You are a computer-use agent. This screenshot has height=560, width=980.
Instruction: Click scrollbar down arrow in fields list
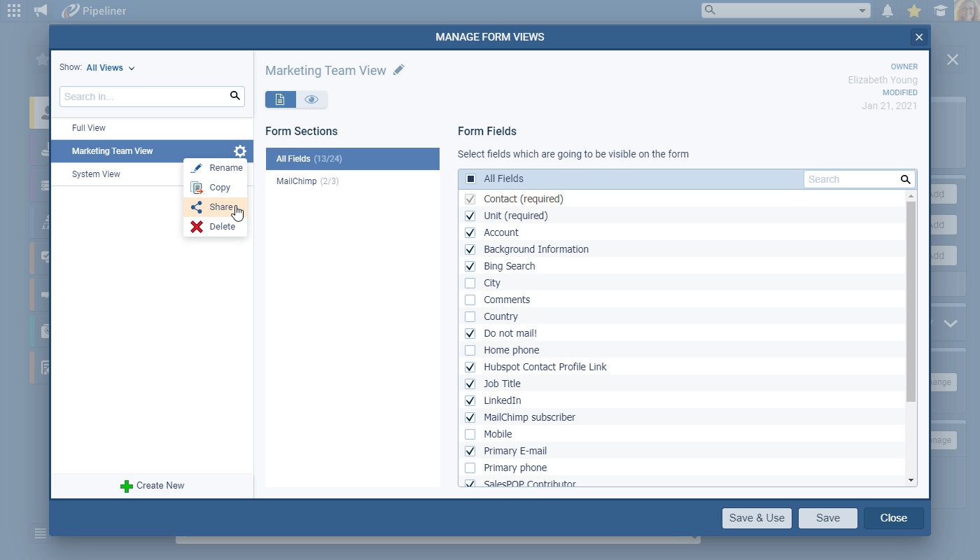[x=911, y=479]
